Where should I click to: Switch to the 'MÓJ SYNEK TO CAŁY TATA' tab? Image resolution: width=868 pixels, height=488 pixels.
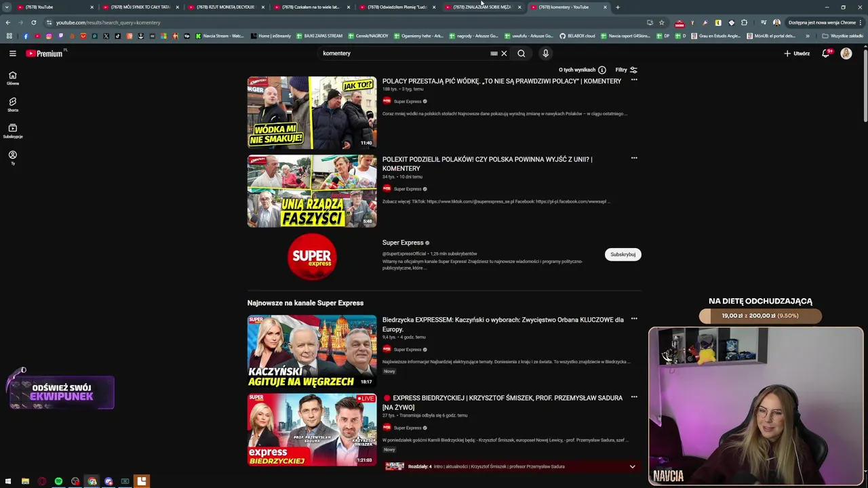[139, 7]
